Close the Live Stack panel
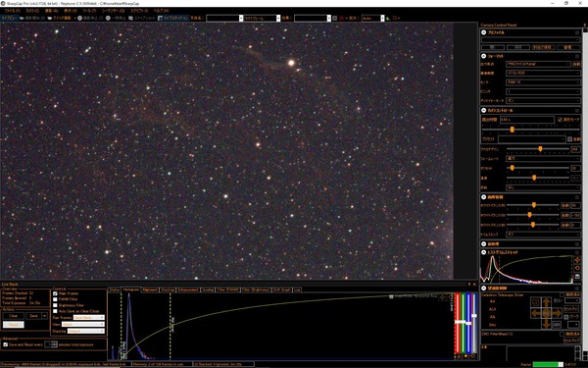This screenshot has width=588, height=368. click(x=474, y=285)
